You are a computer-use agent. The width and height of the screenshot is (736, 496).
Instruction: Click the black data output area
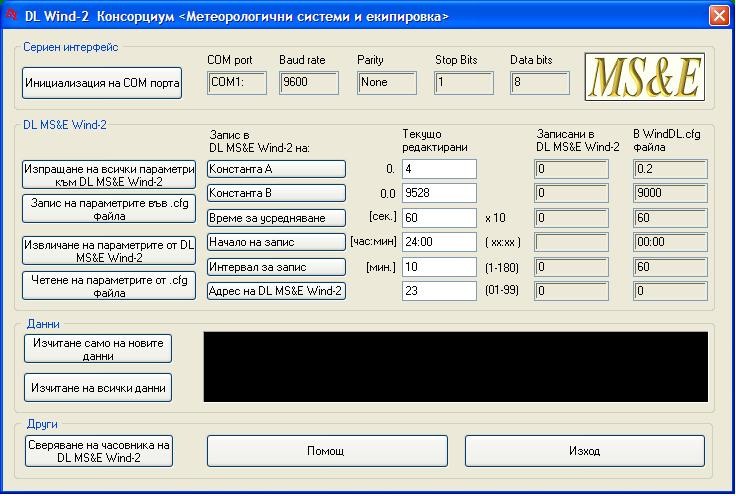455,367
